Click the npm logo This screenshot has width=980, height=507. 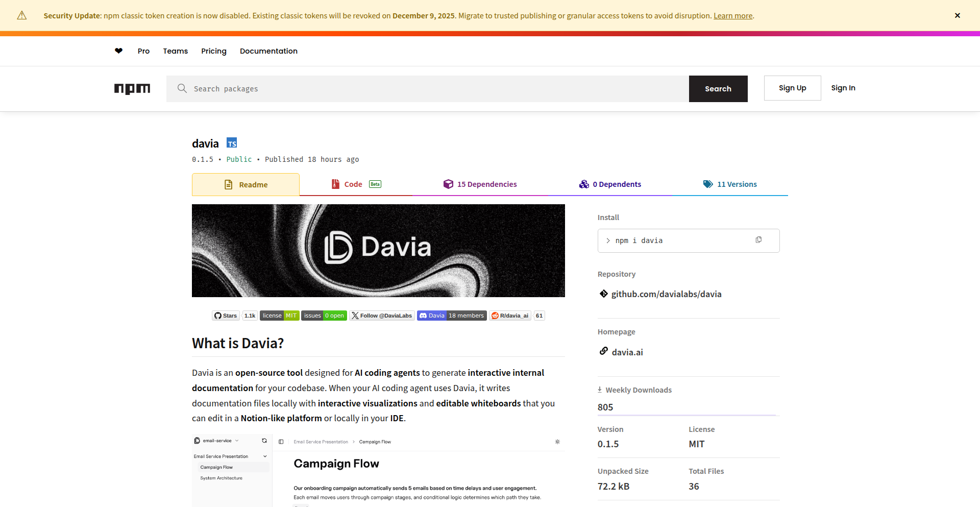(x=132, y=89)
